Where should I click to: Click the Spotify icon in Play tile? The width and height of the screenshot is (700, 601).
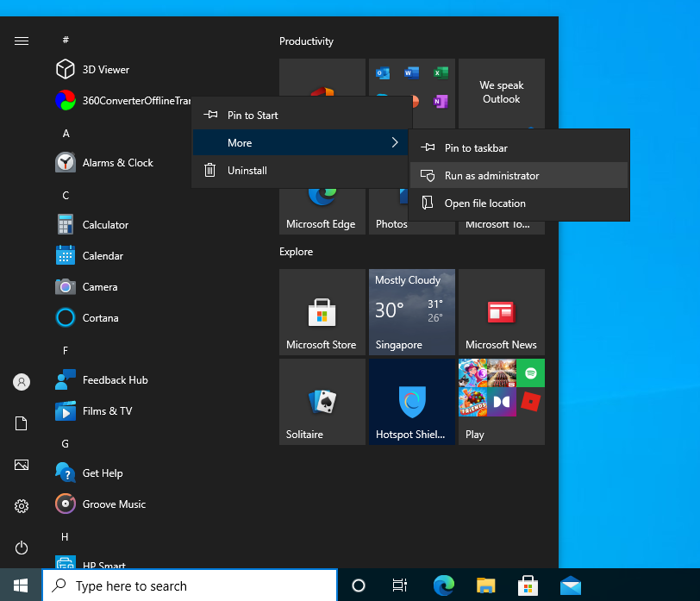(x=531, y=372)
